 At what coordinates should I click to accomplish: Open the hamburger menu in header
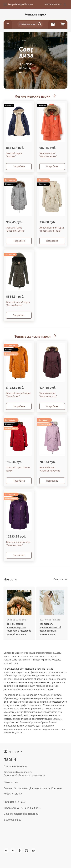pyautogui.click(x=8, y=24)
